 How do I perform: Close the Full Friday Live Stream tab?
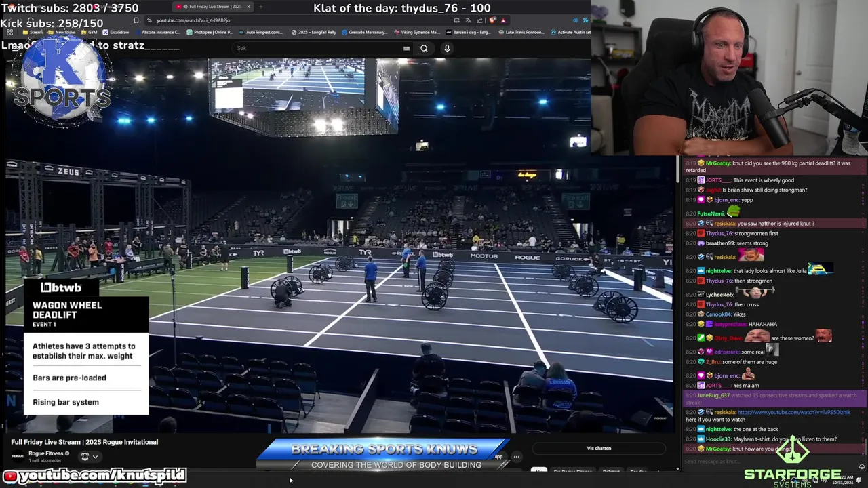248,7
